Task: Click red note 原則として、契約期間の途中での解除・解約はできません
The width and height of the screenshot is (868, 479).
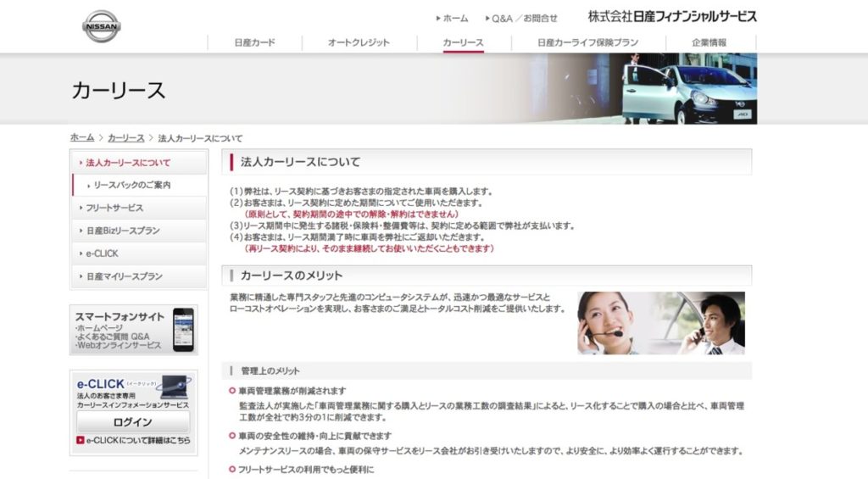Action: [x=352, y=214]
